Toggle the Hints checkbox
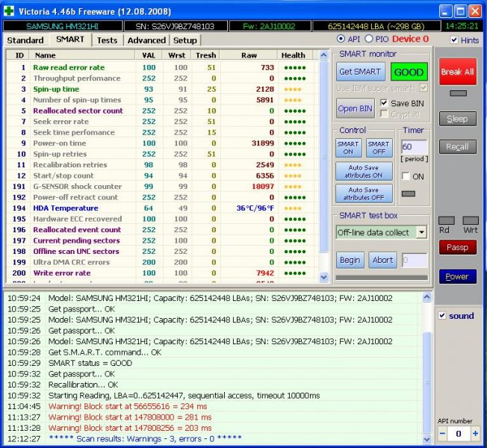 pos(454,40)
